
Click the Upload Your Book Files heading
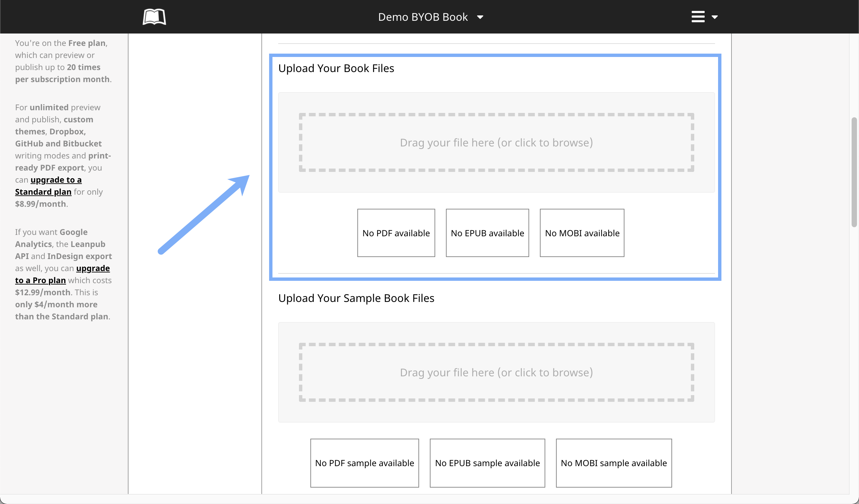(x=336, y=68)
